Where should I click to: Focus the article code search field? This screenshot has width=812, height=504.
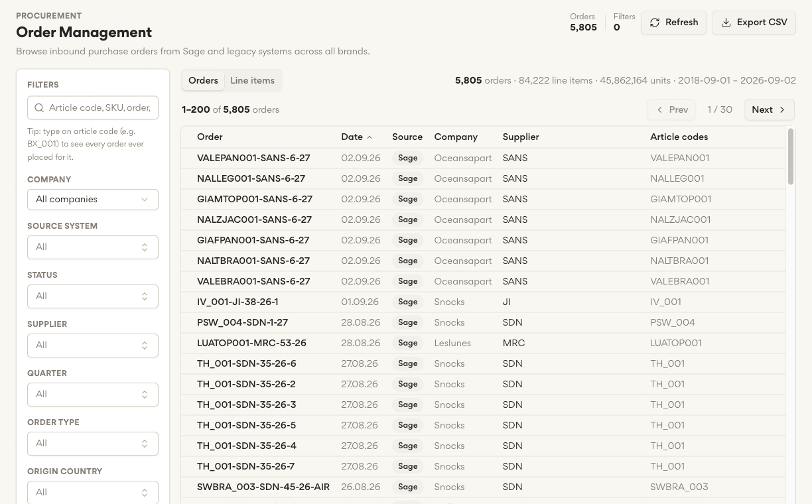93,107
